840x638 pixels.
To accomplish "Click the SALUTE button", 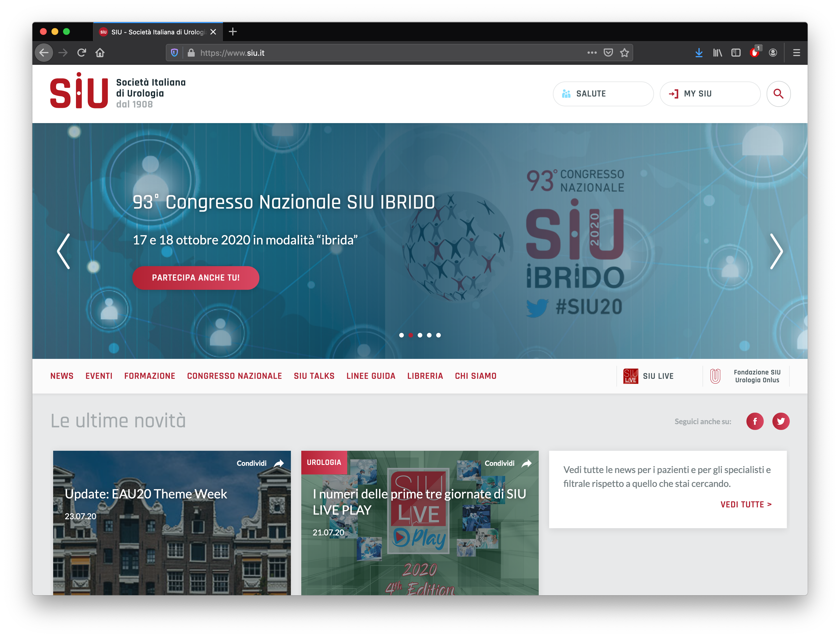I will pyautogui.click(x=603, y=94).
